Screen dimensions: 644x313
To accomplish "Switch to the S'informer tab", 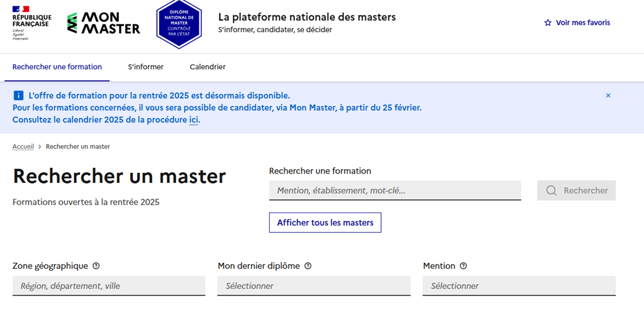I will 146,67.
